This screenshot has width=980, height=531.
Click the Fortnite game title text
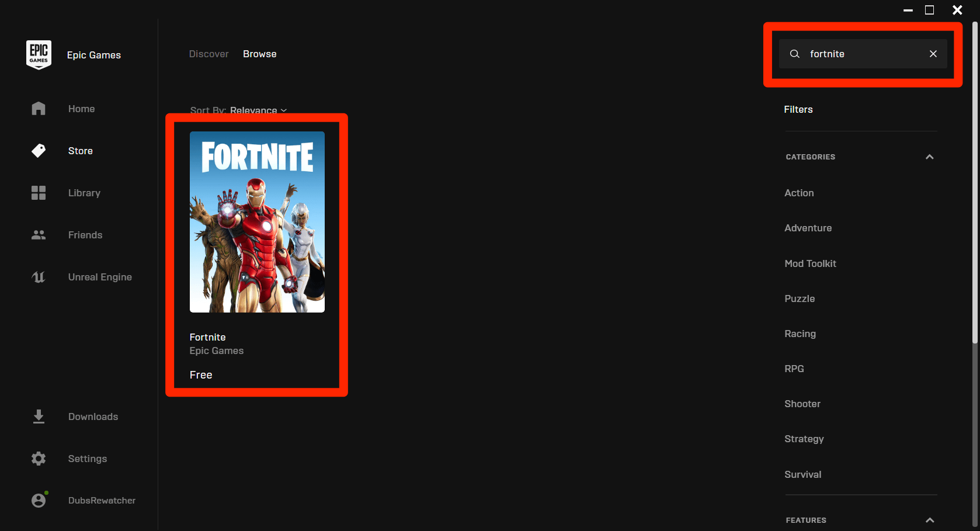click(207, 337)
